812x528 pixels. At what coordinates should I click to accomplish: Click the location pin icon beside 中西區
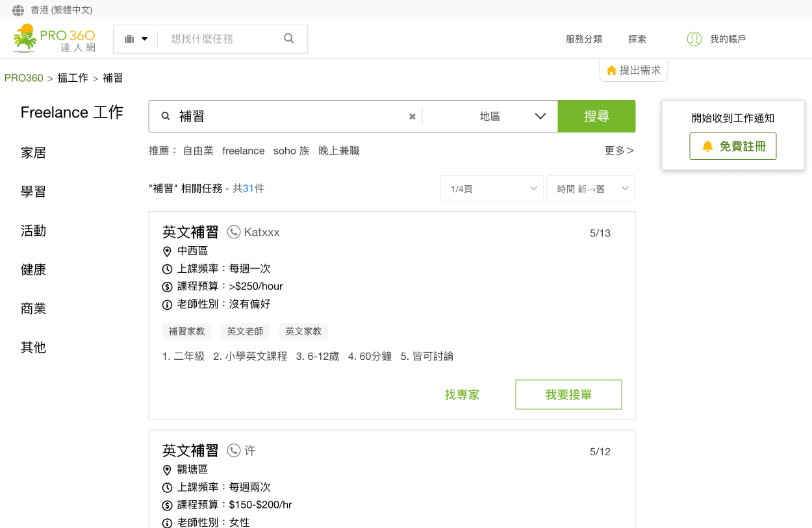click(167, 250)
